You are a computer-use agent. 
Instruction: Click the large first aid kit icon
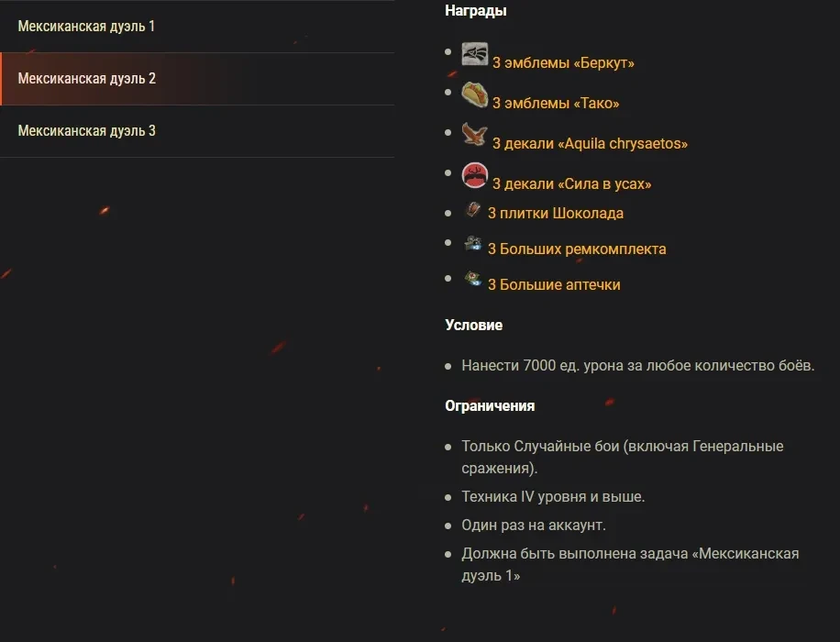click(472, 278)
